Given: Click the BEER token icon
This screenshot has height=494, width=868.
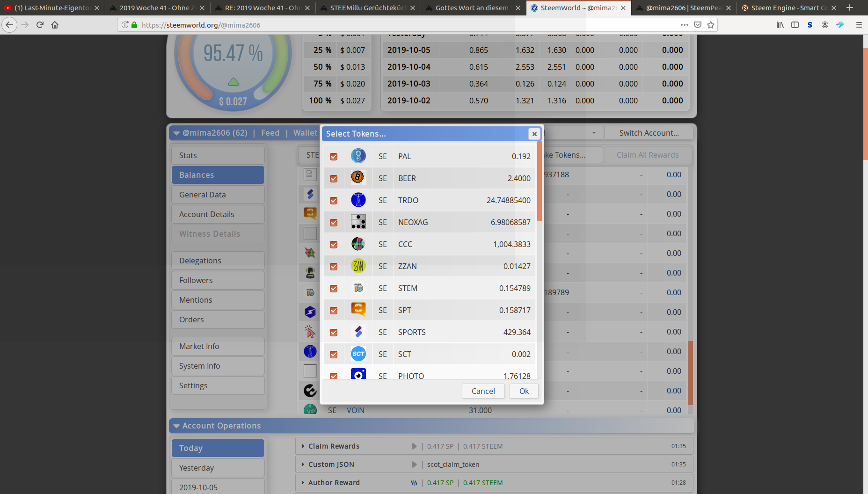Looking at the screenshot, I should (x=358, y=178).
